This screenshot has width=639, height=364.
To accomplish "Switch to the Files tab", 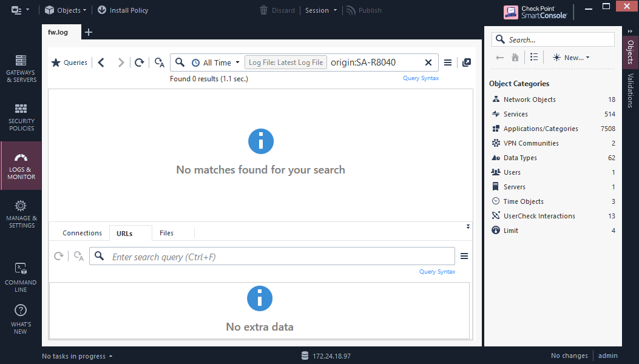I will tap(166, 233).
